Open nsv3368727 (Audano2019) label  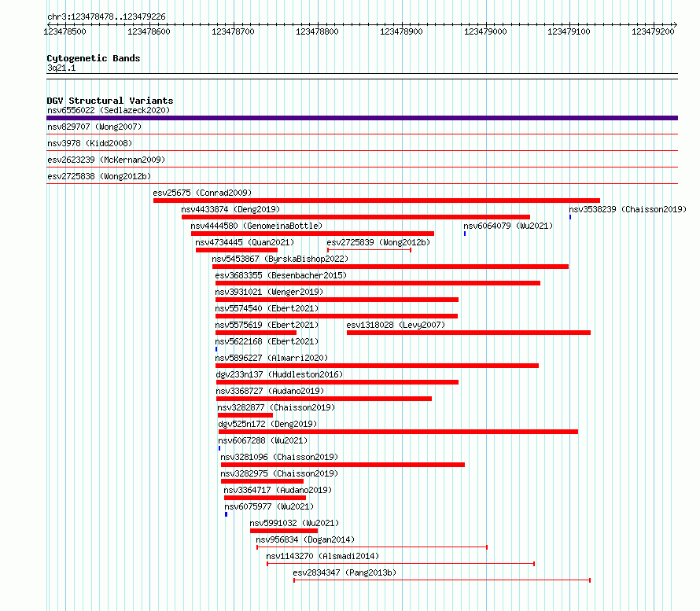[270, 391]
